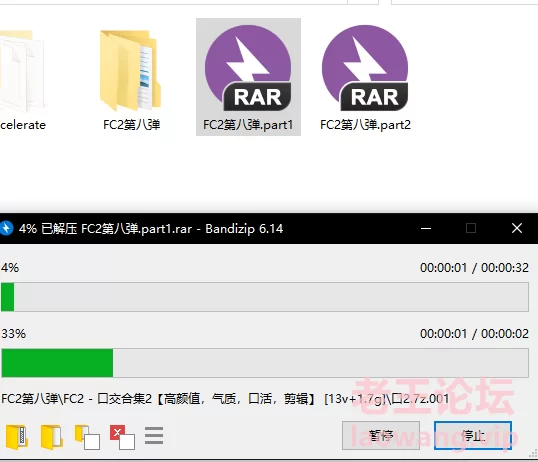Image resolution: width=538 pixels, height=462 pixels.
Task: Select the FC2第八弹.part1 RAR archive
Action: click(248, 77)
